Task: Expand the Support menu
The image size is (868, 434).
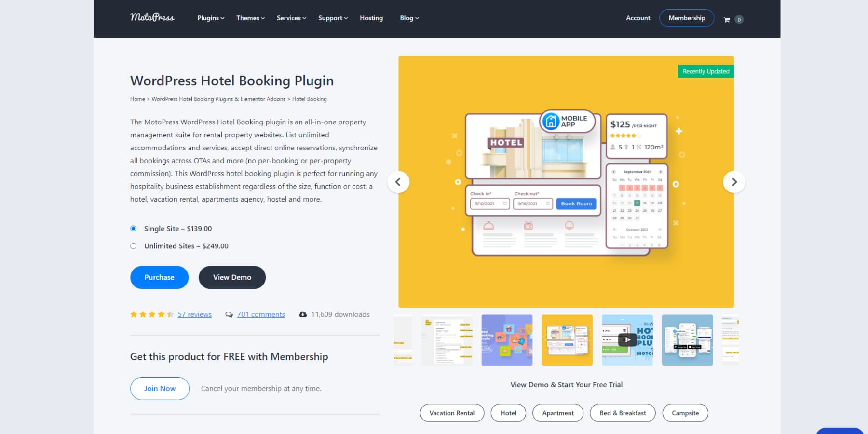Action: (x=333, y=18)
